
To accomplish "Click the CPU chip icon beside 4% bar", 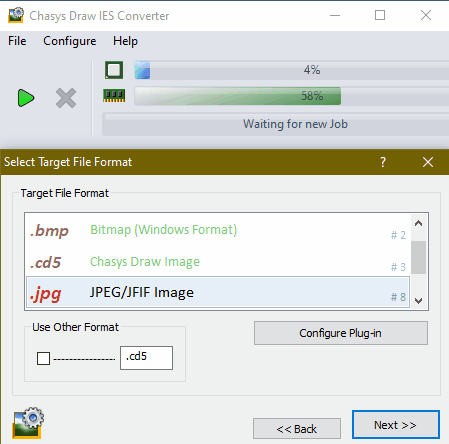I will click(114, 70).
